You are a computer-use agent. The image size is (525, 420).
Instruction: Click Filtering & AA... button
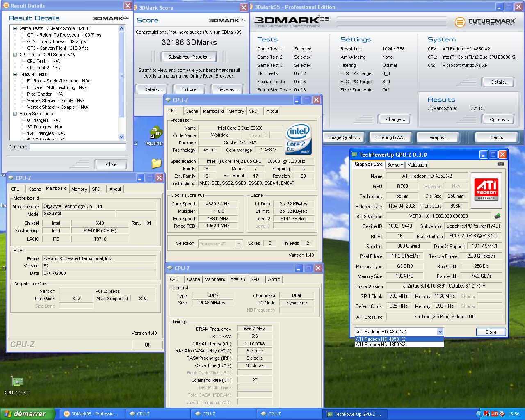(391, 137)
